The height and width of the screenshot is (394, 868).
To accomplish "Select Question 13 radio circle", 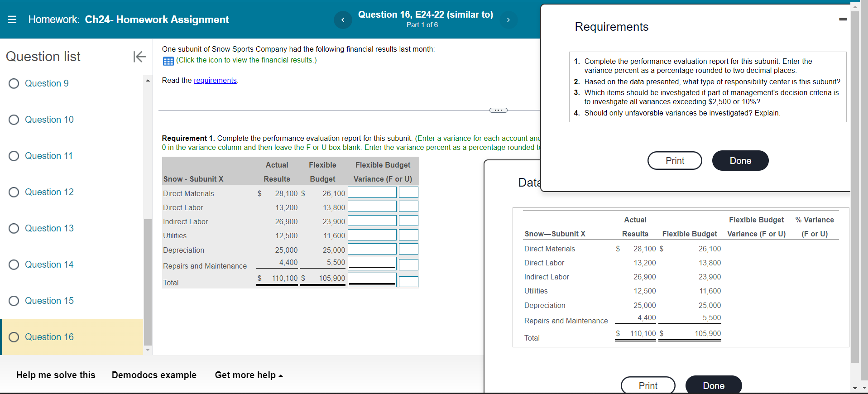I will coord(14,228).
